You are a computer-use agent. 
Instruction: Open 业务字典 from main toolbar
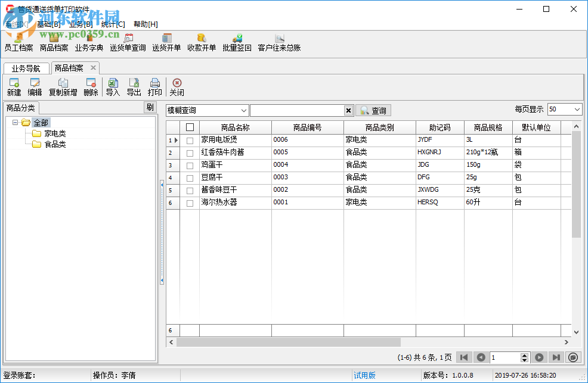point(89,43)
